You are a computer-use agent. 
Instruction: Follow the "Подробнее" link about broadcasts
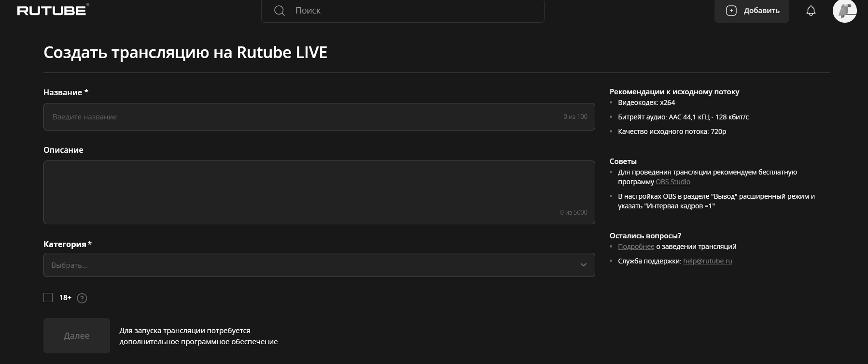tap(636, 247)
